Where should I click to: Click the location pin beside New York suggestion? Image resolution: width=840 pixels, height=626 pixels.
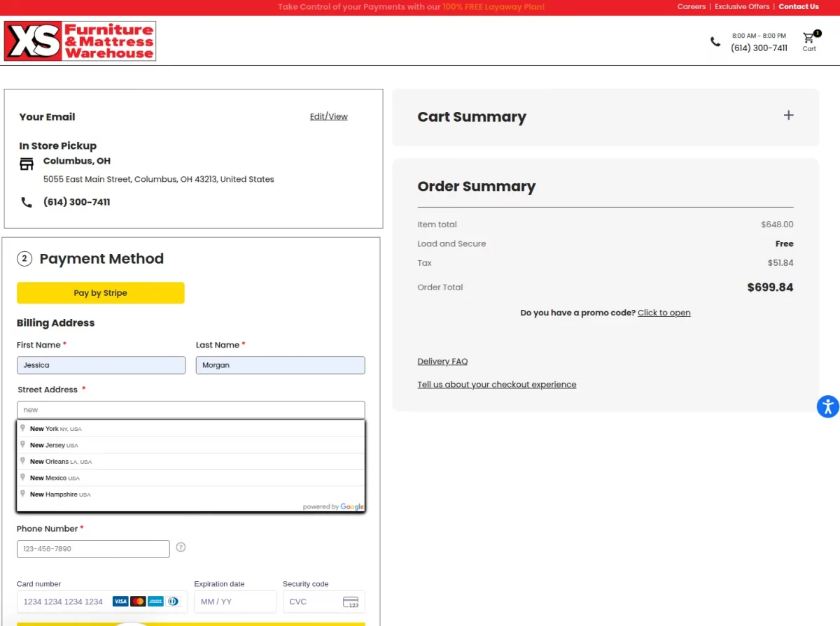click(23, 428)
